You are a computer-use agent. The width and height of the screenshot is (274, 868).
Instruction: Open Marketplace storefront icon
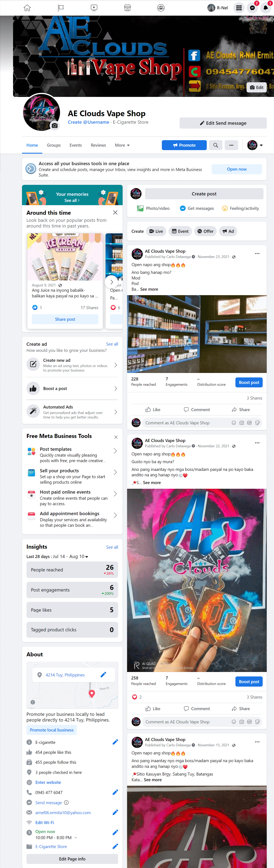point(127,8)
